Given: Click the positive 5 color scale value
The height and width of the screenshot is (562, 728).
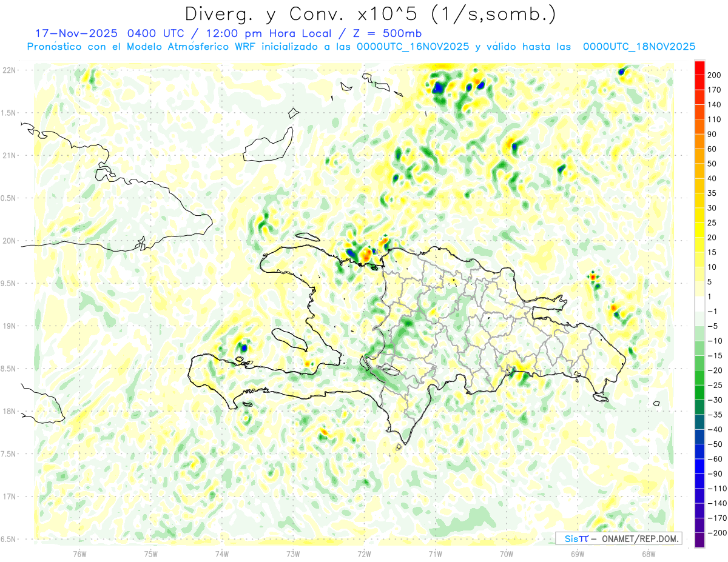Looking at the screenshot, I should click(710, 282).
